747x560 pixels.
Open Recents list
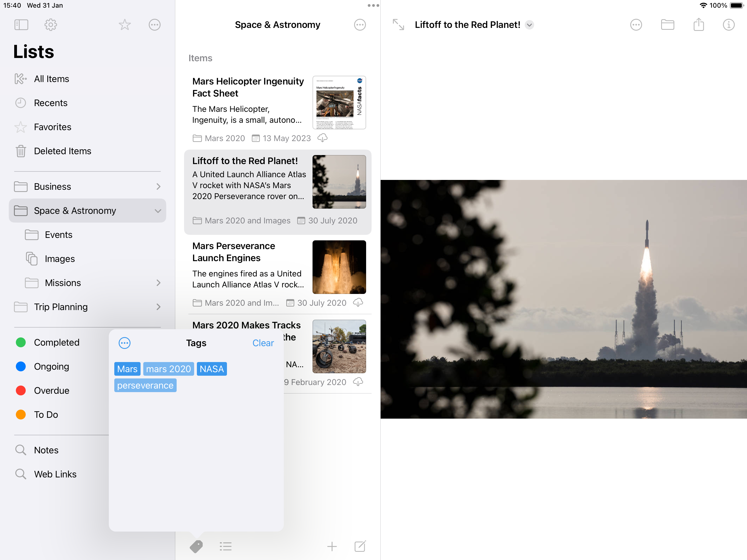(87, 103)
